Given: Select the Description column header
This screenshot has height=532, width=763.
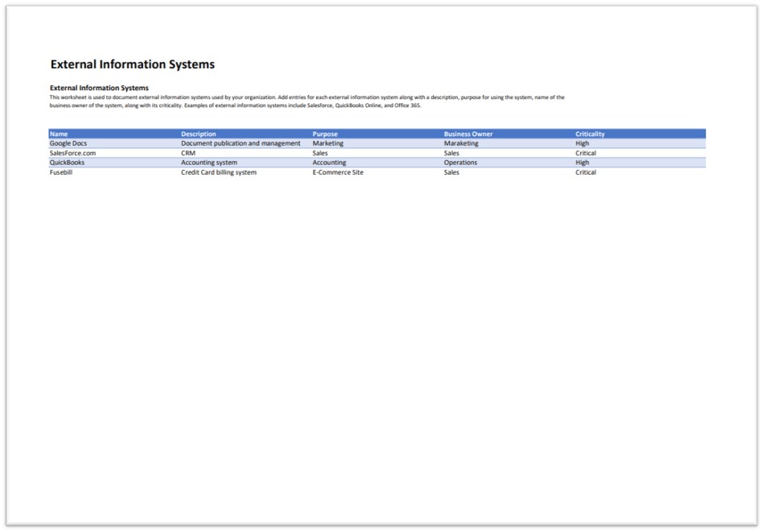Looking at the screenshot, I should [x=198, y=134].
